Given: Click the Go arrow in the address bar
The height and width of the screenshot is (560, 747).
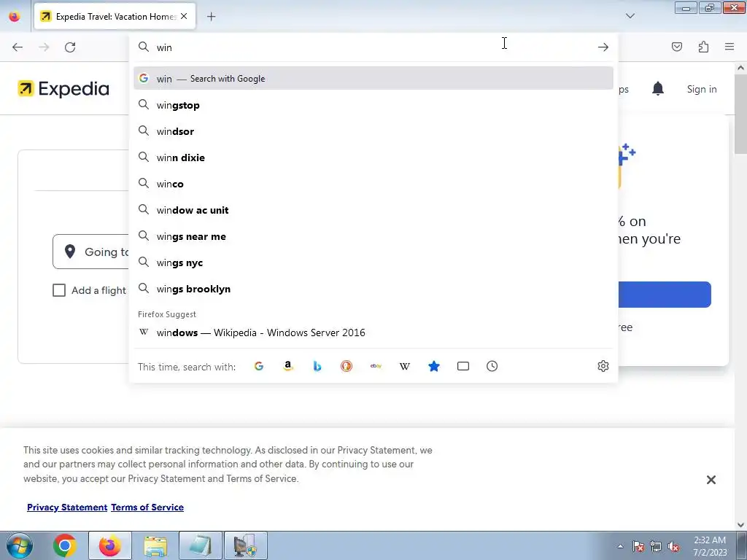Looking at the screenshot, I should (603, 47).
